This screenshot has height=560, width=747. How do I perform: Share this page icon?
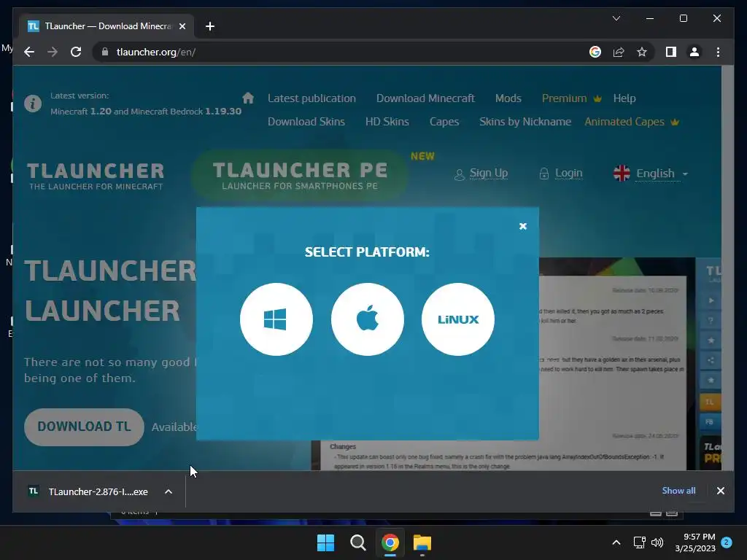(x=619, y=52)
